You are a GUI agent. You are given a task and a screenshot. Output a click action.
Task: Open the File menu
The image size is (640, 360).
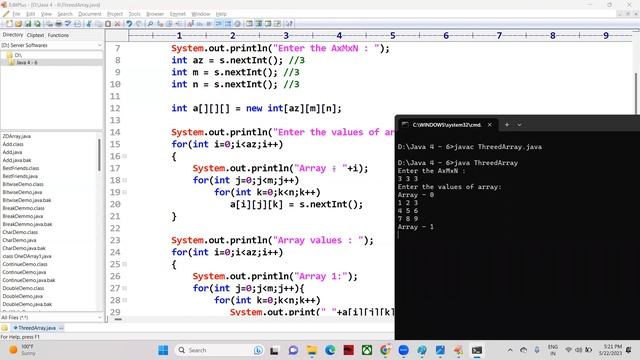16,14
